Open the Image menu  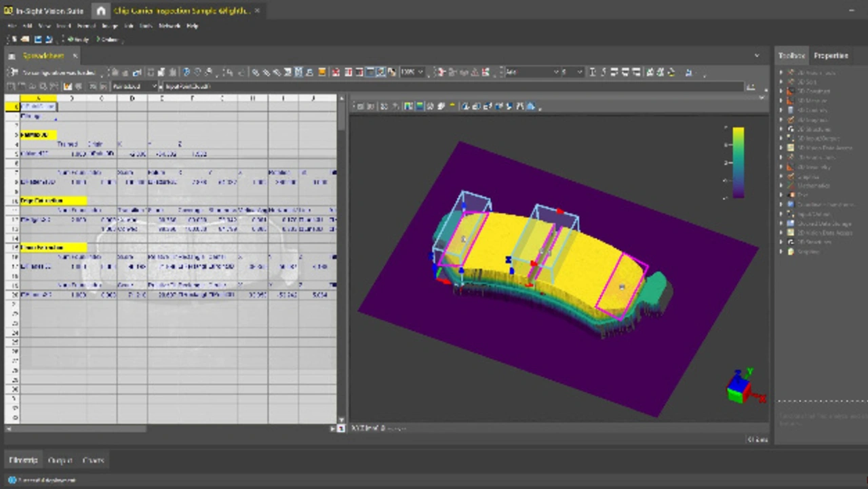[x=109, y=26]
